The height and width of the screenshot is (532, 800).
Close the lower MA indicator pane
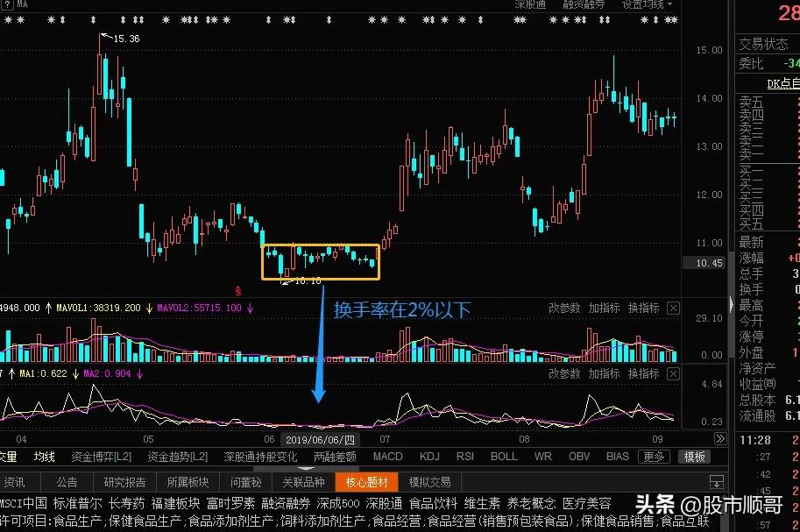(672, 372)
